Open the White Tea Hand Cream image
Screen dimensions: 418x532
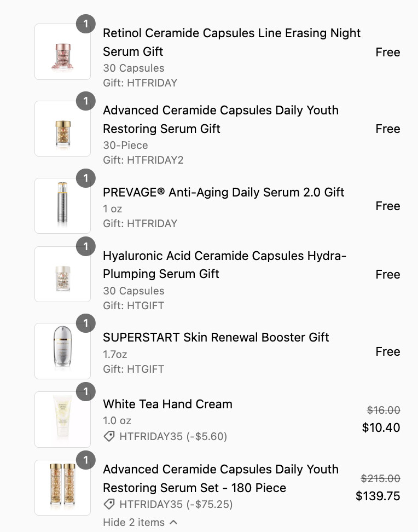(62, 419)
